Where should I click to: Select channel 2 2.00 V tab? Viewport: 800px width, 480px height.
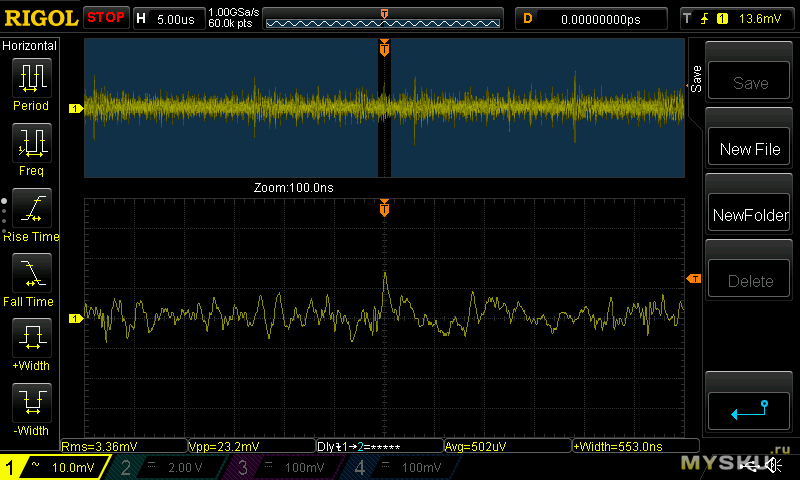click(x=168, y=467)
